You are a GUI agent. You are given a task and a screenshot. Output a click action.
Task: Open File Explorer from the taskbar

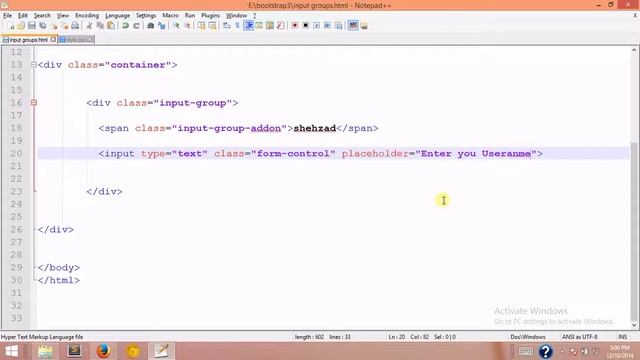[45, 351]
